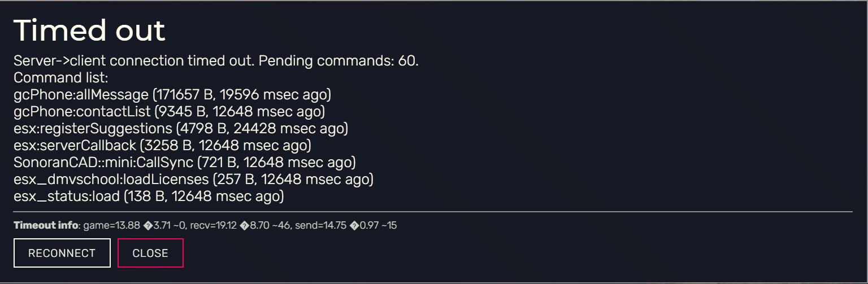Image resolution: width=868 pixels, height=284 pixels.
Task: Select the esx:registerSuggestions command name
Action: [x=93, y=129]
